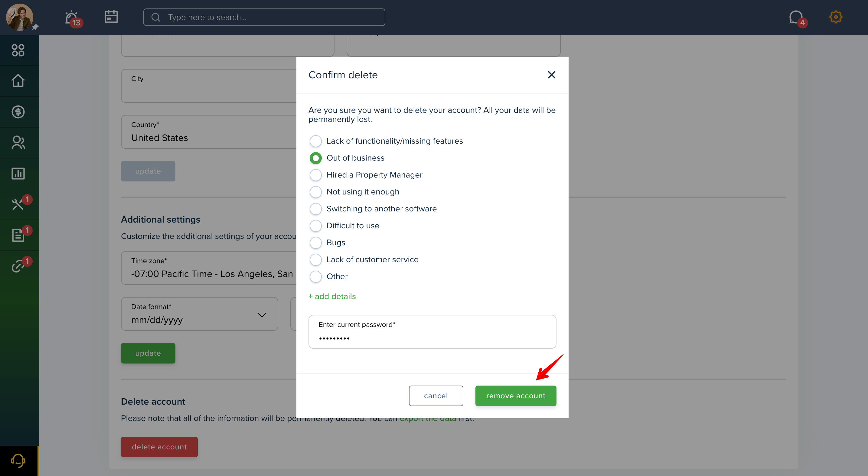Open the properties home icon in sidebar
The height and width of the screenshot is (476, 868).
[18, 81]
